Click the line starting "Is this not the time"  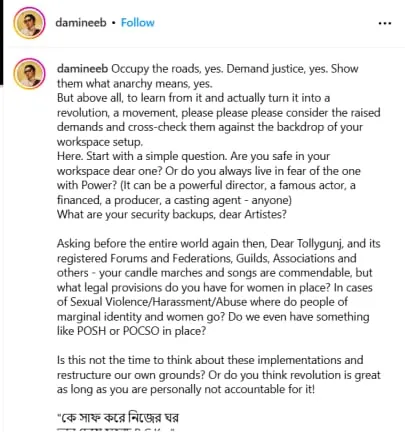pos(210,360)
